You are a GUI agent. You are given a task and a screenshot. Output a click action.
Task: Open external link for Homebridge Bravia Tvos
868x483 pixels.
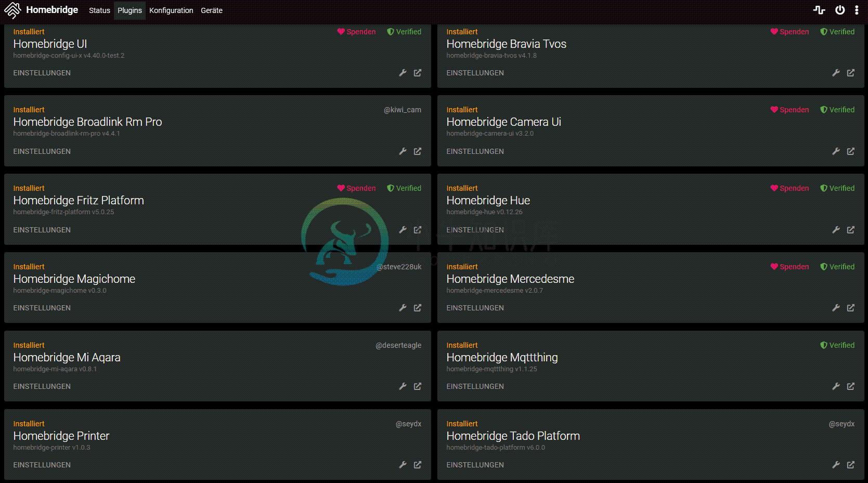coord(851,73)
